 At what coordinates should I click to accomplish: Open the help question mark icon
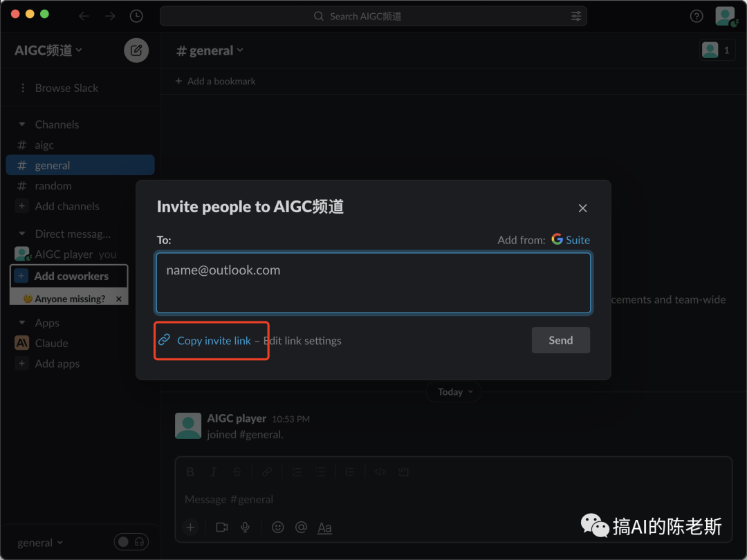[x=697, y=16]
